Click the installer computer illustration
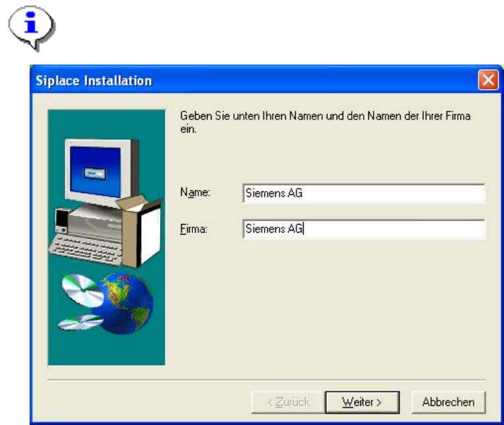504x425 pixels. 106,237
